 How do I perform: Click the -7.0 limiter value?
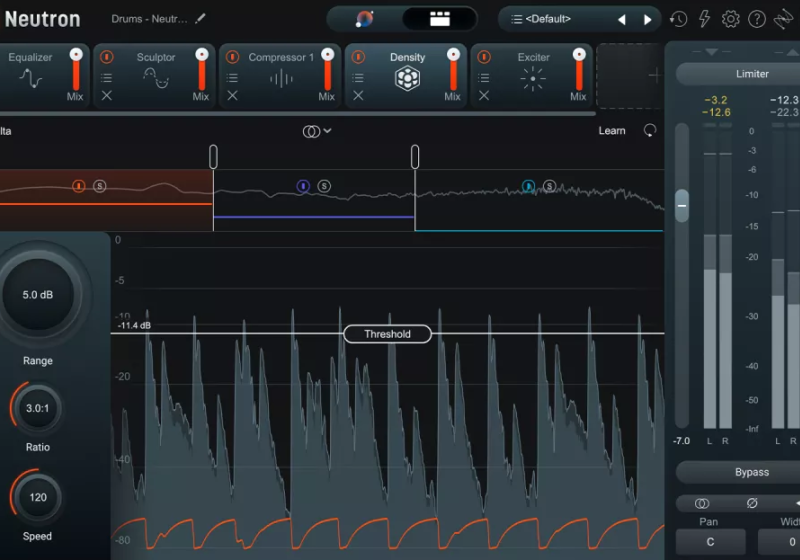[681, 441]
